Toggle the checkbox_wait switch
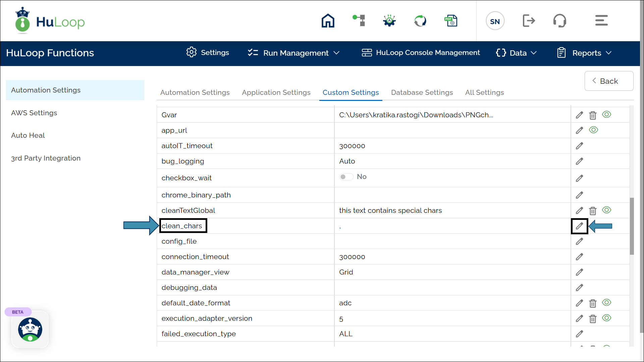Image resolution: width=644 pixels, height=362 pixels. click(x=346, y=177)
